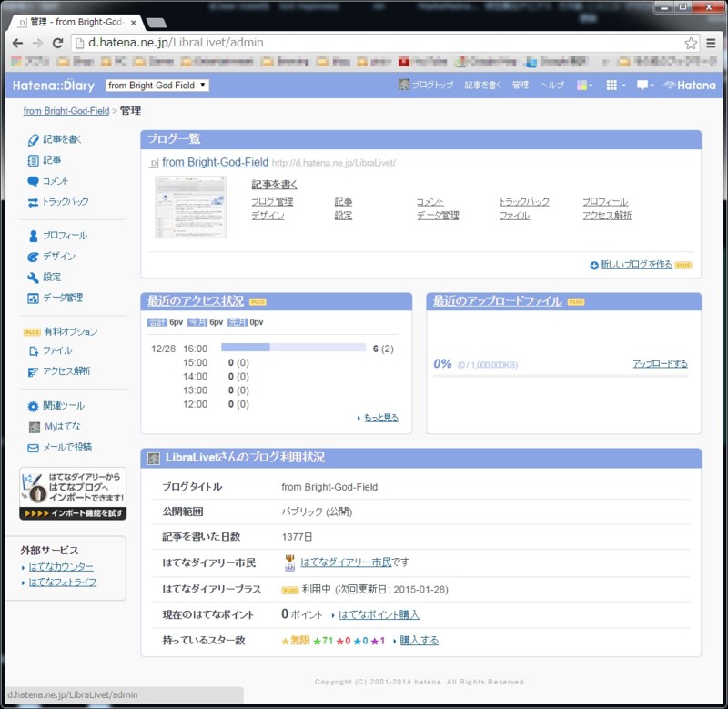Click the bookmark star icon in address bar
This screenshot has height=709, width=728.
tap(691, 43)
